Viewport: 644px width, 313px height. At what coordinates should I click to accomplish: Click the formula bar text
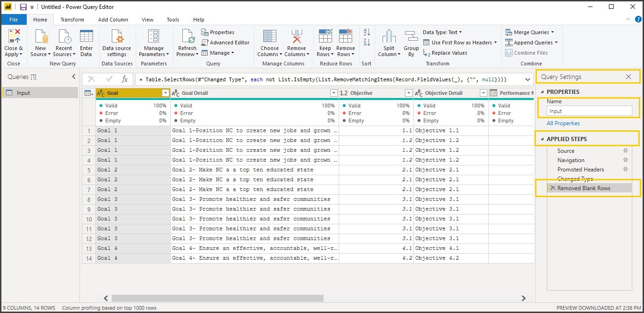pyautogui.click(x=323, y=79)
